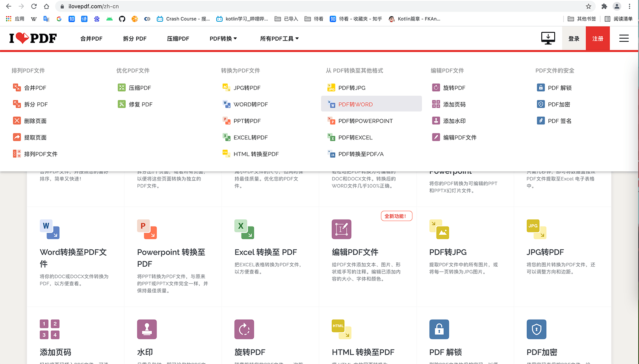Select PDF转POWERPOINT in the dropdown

pyautogui.click(x=366, y=121)
